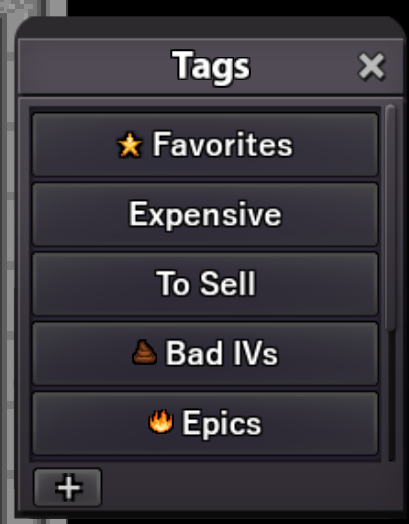Click the gold star icon beside Favorites
This screenshot has width=409, height=524.
[130, 145]
